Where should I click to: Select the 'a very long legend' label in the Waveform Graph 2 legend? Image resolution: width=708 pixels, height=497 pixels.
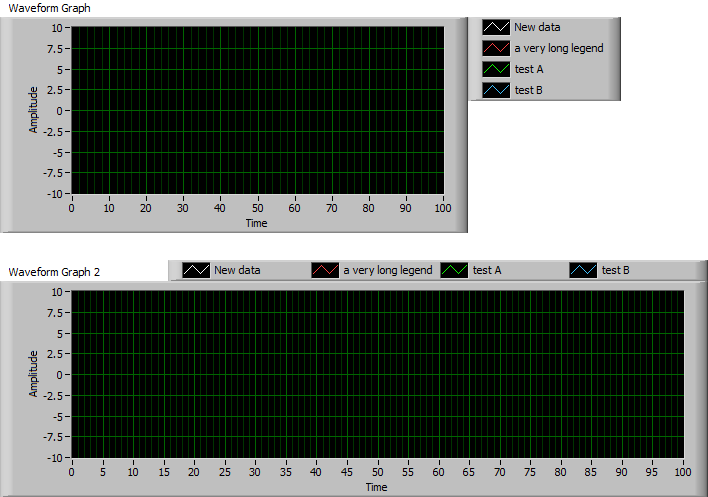(388, 270)
